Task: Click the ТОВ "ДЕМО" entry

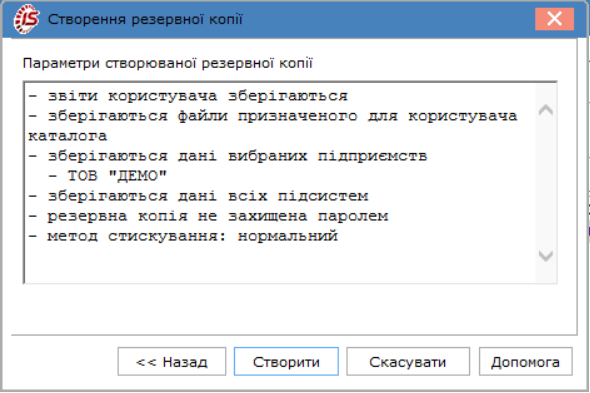Action: pyautogui.click(x=117, y=176)
